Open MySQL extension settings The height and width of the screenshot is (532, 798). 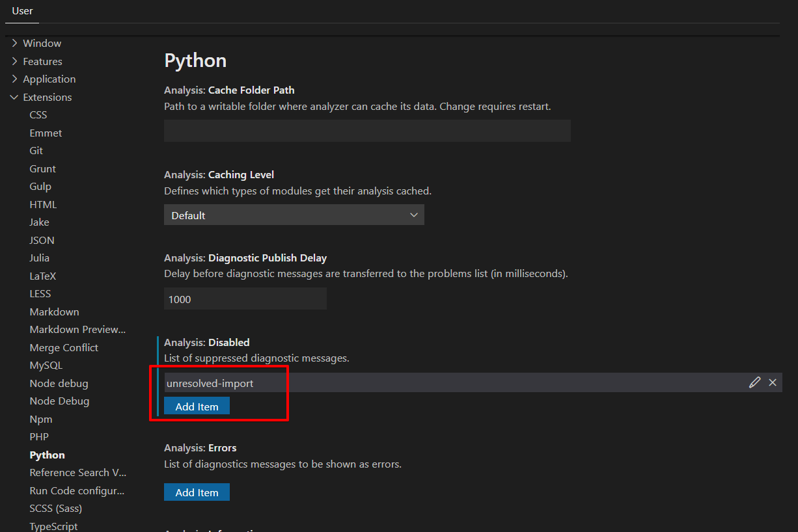[x=46, y=366]
